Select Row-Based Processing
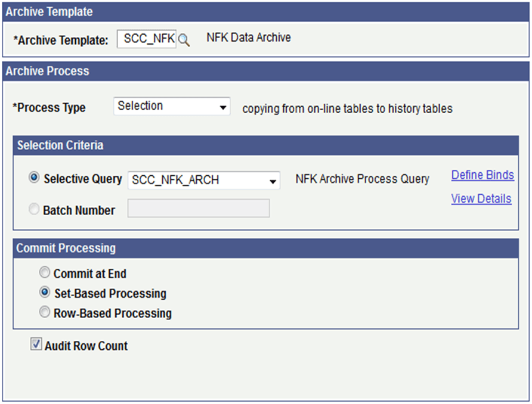 click(x=45, y=312)
